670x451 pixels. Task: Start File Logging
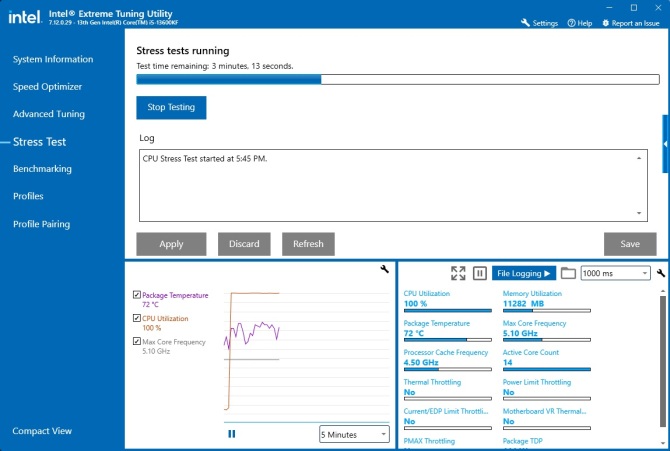click(x=524, y=273)
